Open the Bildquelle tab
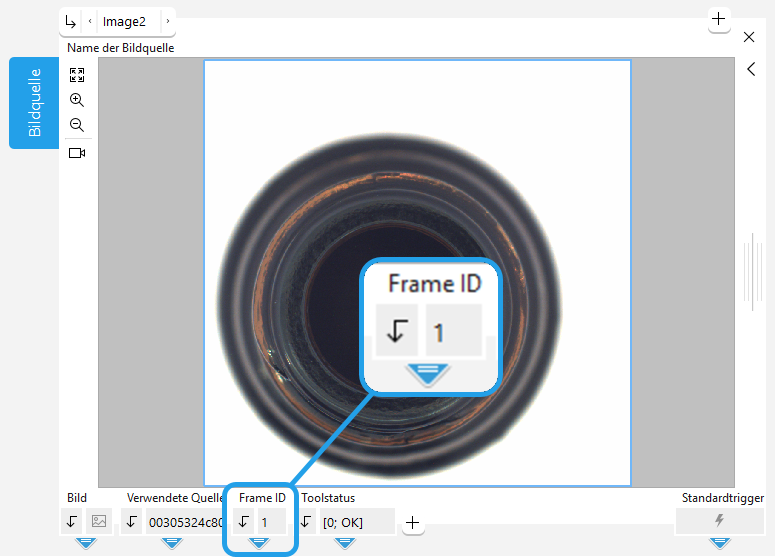 (x=34, y=102)
